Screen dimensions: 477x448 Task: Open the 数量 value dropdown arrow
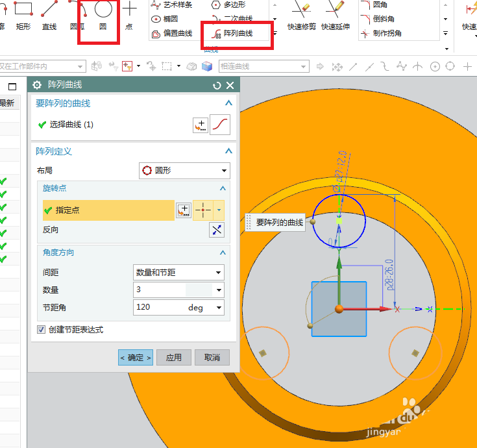pos(219,290)
